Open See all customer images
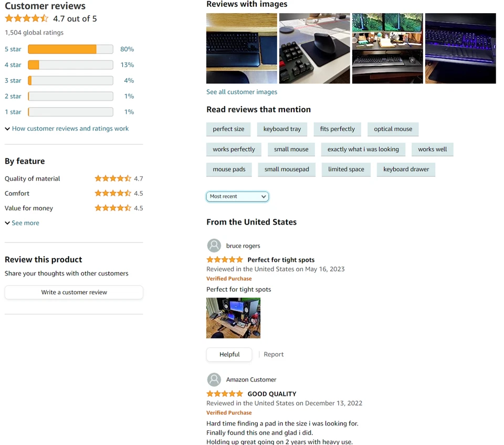The image size is (504, 445). [241, 92]
